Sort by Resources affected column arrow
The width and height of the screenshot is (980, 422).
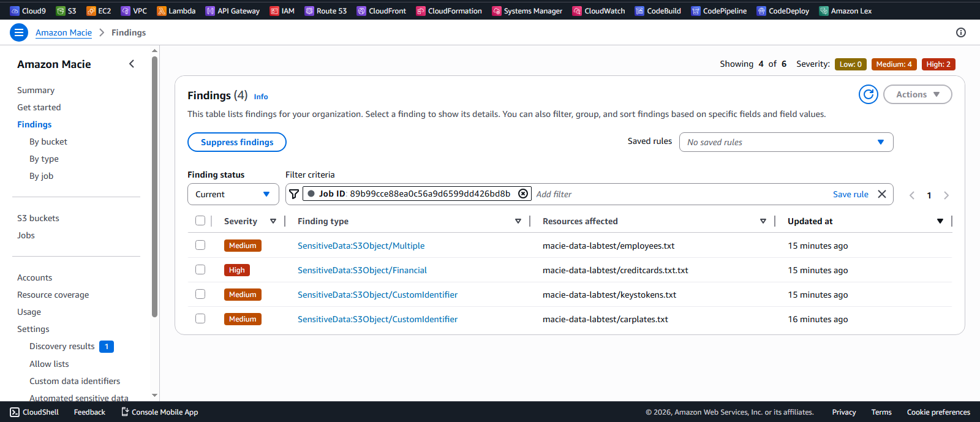(x=763, y=221)
